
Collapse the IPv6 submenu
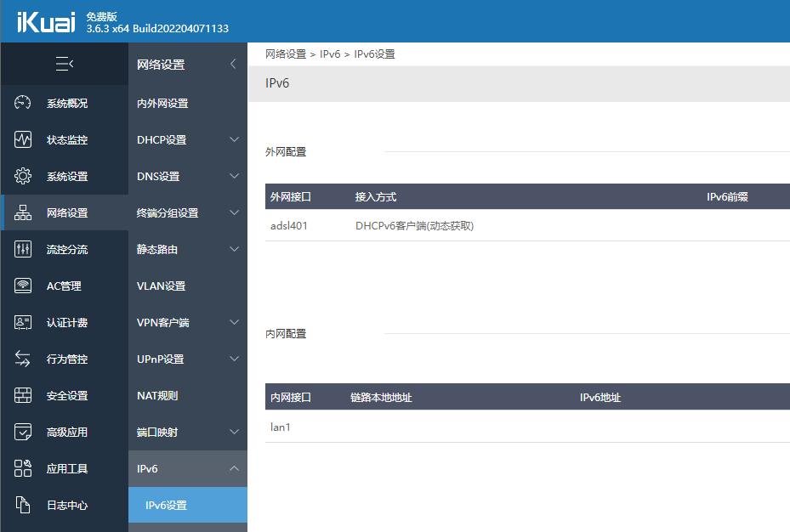tap(234, 468)
